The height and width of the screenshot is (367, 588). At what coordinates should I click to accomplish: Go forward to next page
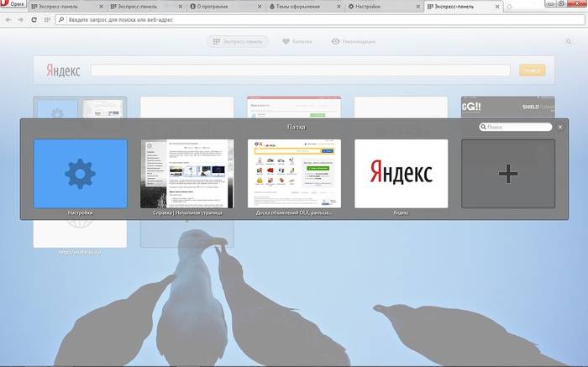pos(21,19)
